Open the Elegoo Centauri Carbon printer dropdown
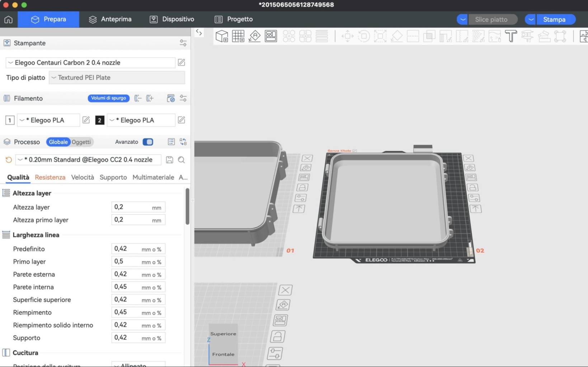The width and height of the screenshot is (588, 367). (90, 62)
